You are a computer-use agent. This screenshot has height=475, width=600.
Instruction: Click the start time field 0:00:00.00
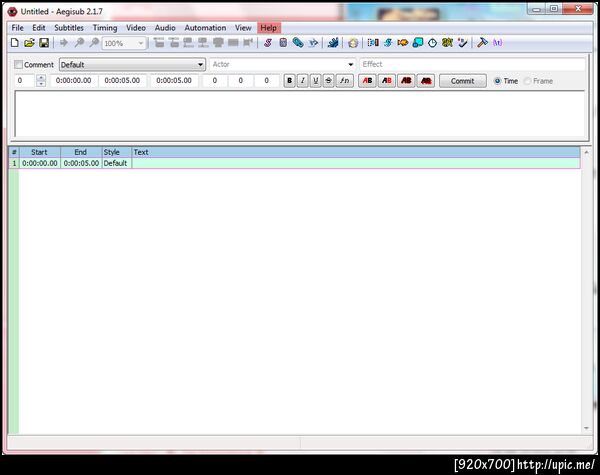[x=73, y=81]
